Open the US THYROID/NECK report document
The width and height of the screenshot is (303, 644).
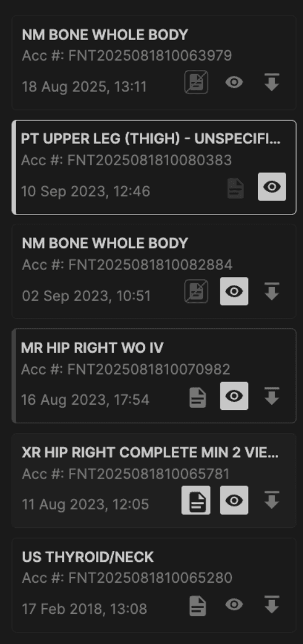pos(198,606)
